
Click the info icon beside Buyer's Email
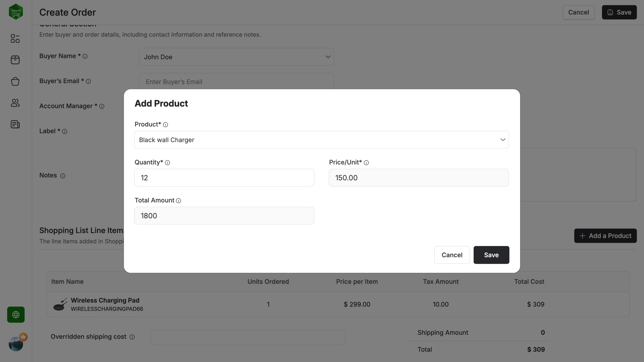click(x=89, y=81)
